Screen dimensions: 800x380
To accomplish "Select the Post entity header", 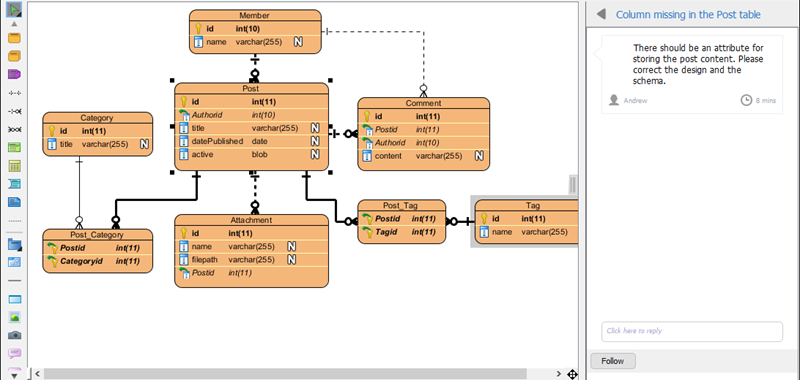I will tap(252, 89).
